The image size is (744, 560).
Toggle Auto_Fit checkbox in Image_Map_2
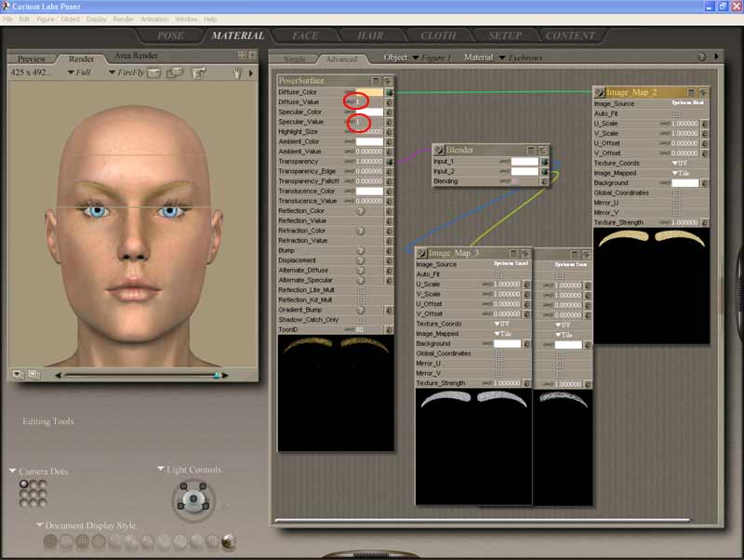(x=676, y=113)
